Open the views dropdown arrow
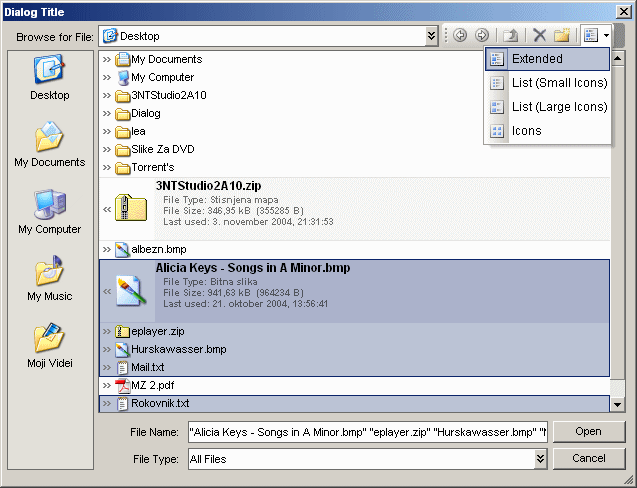Image resolution: width=637 pixels, height=488 pixels. coord(606,36)
